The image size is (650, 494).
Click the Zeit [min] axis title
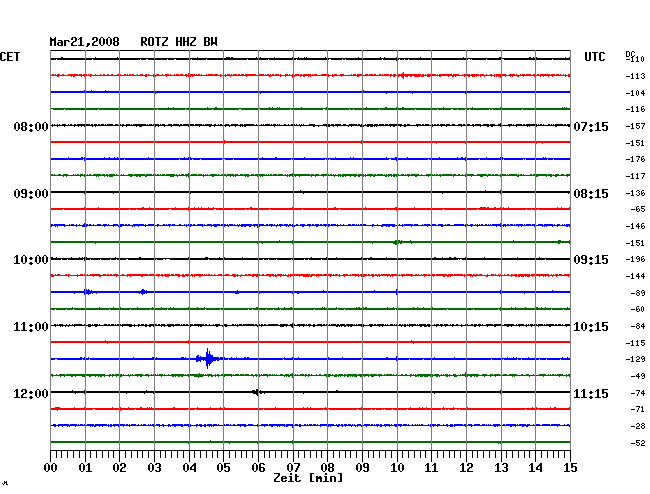tap(308, 478)
